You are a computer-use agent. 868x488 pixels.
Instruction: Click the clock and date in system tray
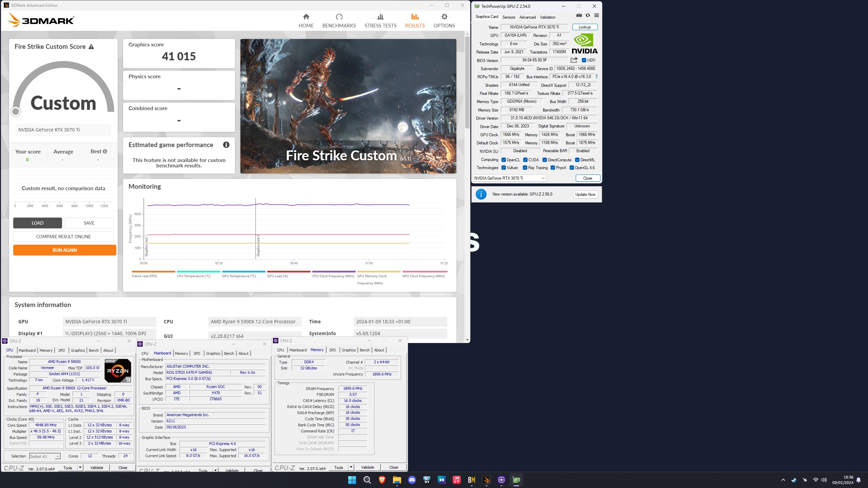843,480
